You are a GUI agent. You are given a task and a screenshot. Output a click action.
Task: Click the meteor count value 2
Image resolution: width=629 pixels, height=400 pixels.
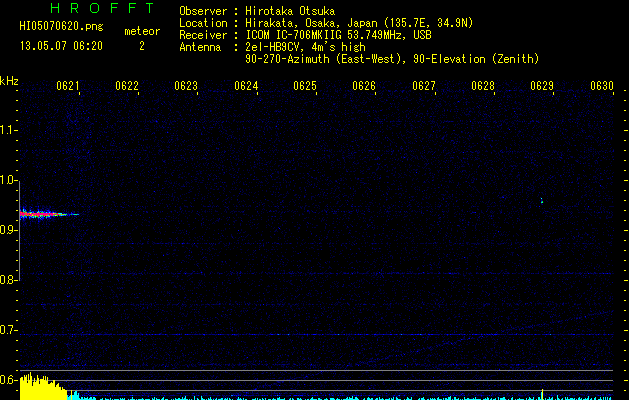142,46
